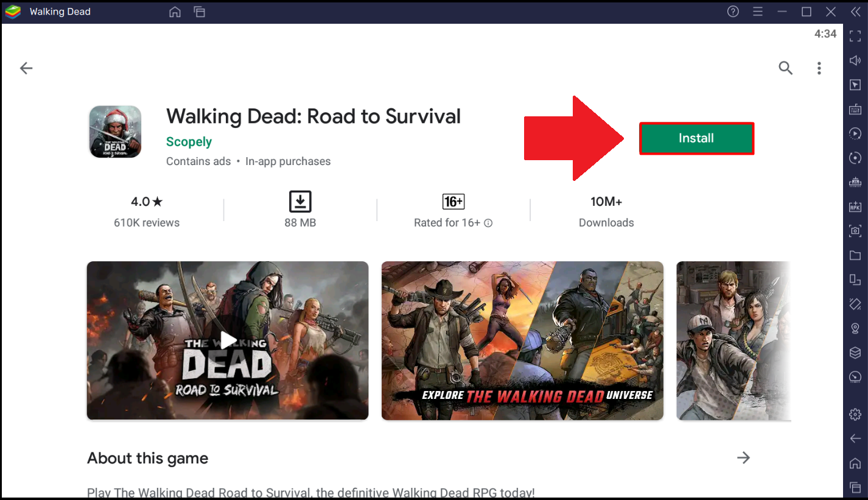Click the sync operations icon
This screenshot has height=500, width=868.
point(855,158)
